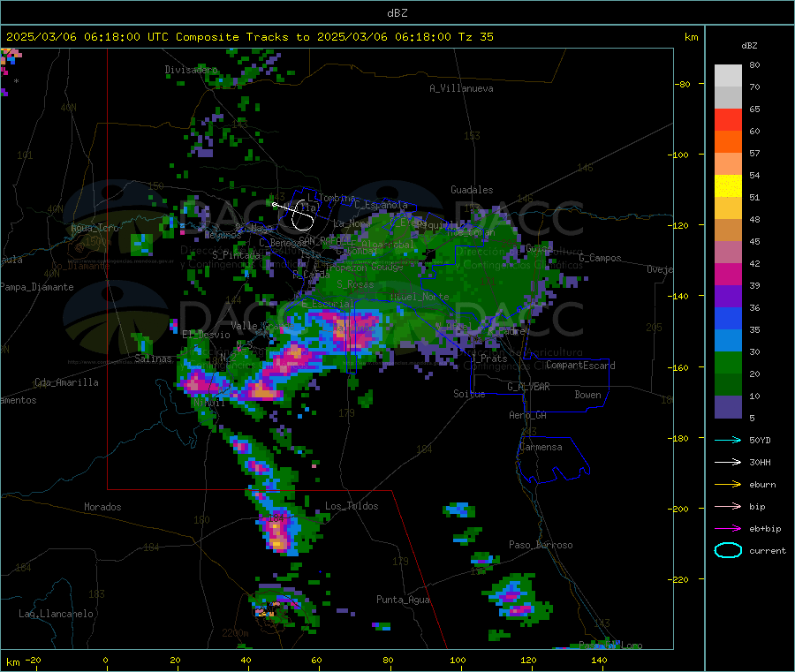Click the 'A_Villanueva' map label

(x=461, y=88)
